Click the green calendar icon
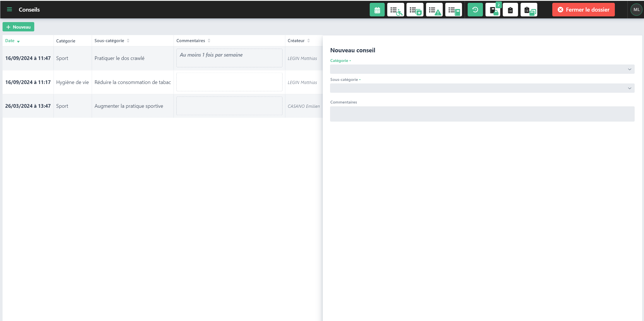 click(x=377, y=10)
